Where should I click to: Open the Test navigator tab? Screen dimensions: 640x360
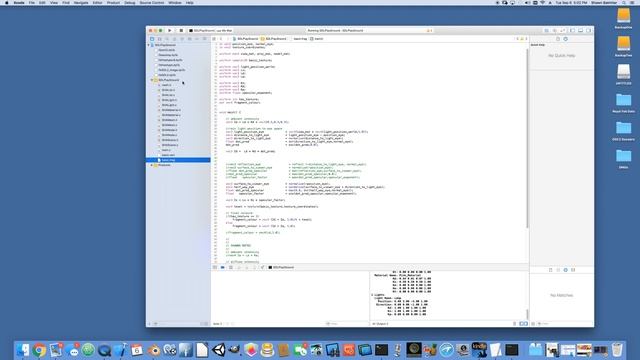point(182,39)
